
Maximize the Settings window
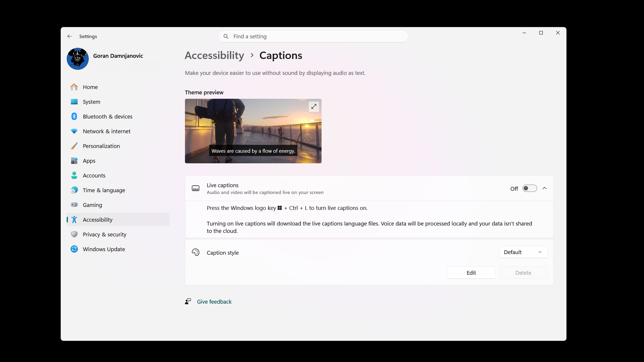541,33
